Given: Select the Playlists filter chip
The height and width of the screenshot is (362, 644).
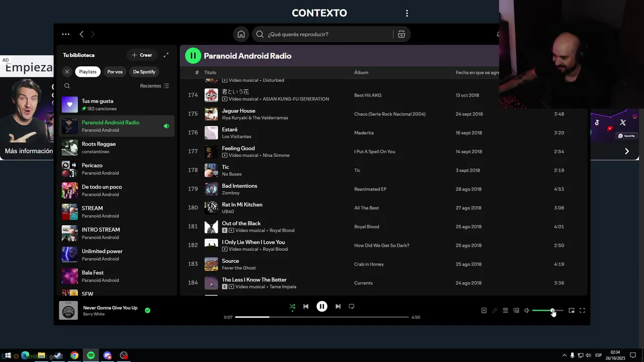Looking at the screenshot, I should click(x=88, y=72).
